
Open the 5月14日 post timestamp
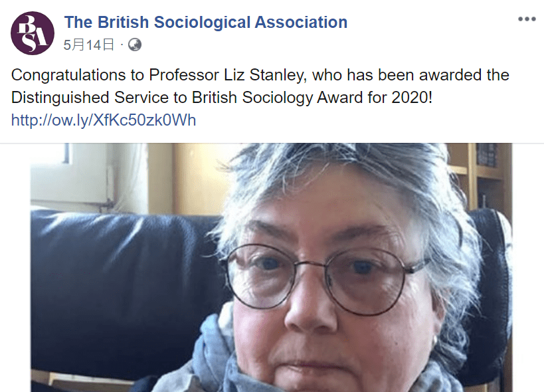point(89,45)
